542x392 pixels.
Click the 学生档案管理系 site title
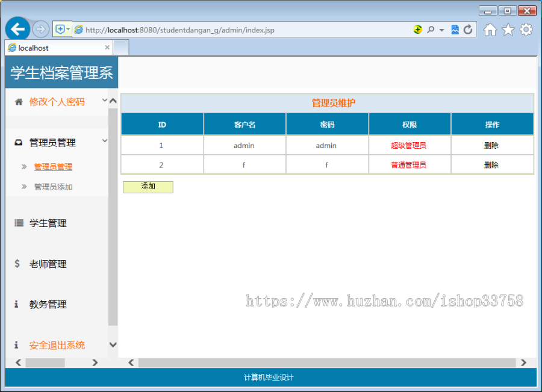(61, 73)
